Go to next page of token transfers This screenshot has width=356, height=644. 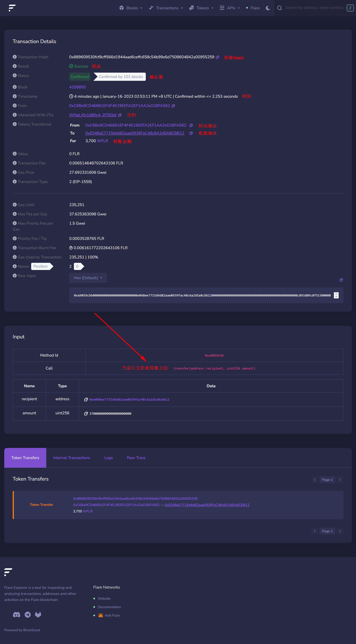click(340, 479)
